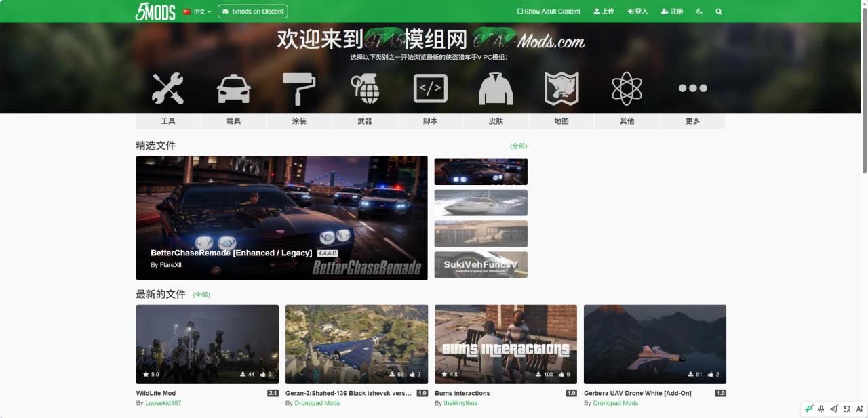This screenshot has width=868, height=418.
Task: Open the Player skins jacket icon
Action: coord(496,88)
